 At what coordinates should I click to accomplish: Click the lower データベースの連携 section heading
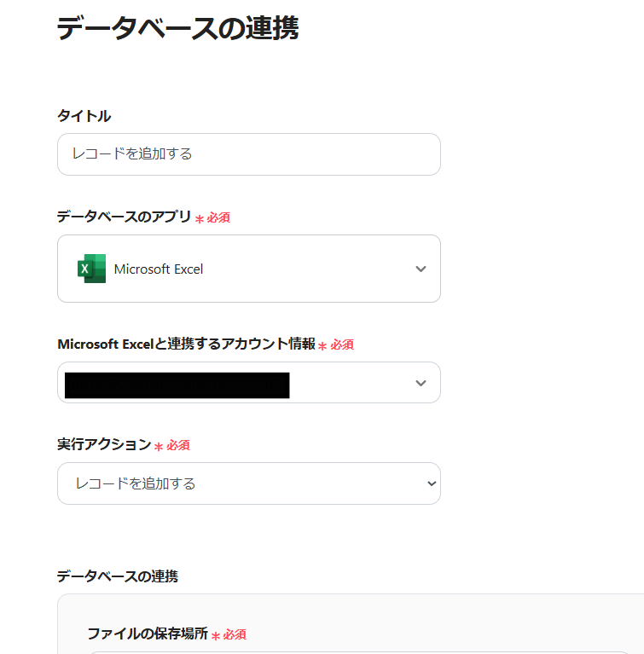(117, 576)
